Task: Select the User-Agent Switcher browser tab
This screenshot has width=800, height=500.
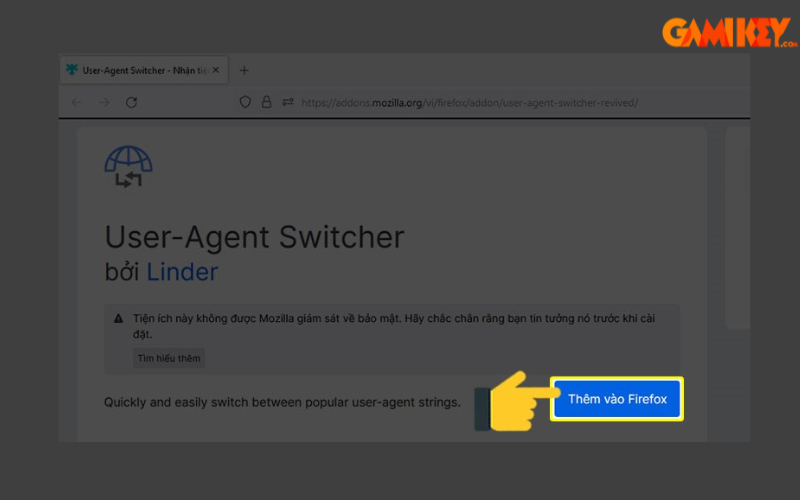Action: point(144,70)
